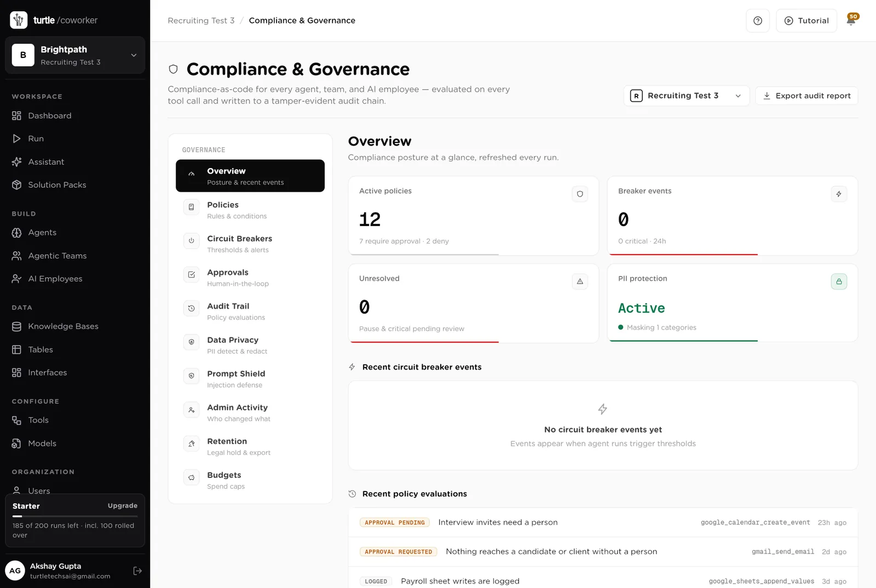The height and width of the screenshot is (588, 876).
Task: Open the Circuit Breakers power icon
Action: pos(191,241)
